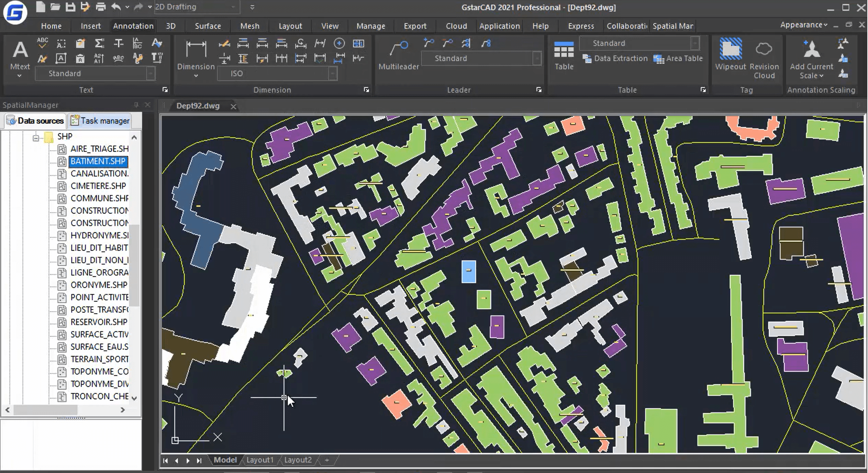Screen dimensions: 868x473
Task: Pin the SpatialManager panel
Action: [136, 104]
